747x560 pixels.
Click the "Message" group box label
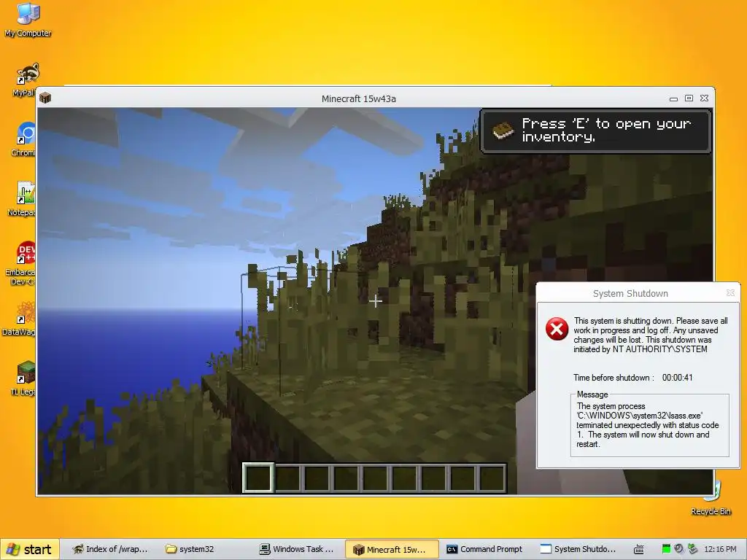(592, 394)
